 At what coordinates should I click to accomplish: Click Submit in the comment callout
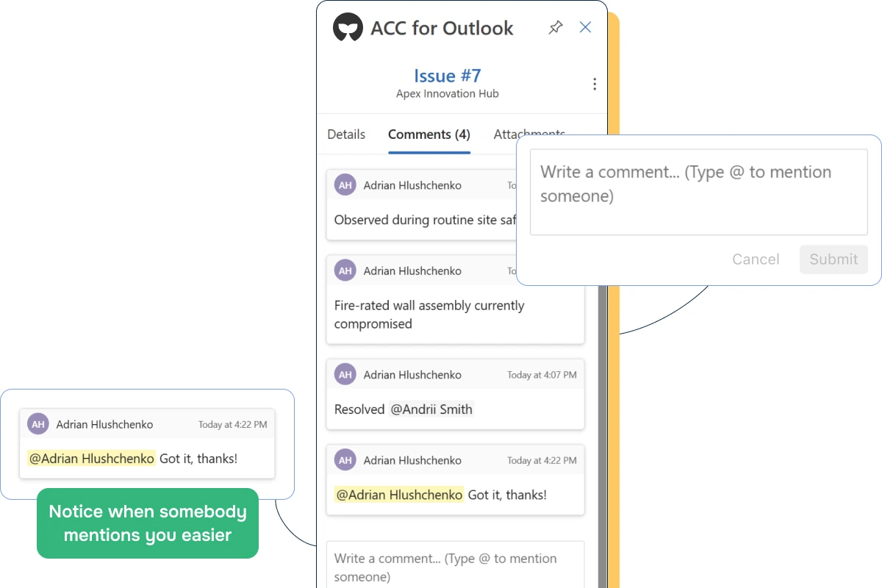point(833,259)
